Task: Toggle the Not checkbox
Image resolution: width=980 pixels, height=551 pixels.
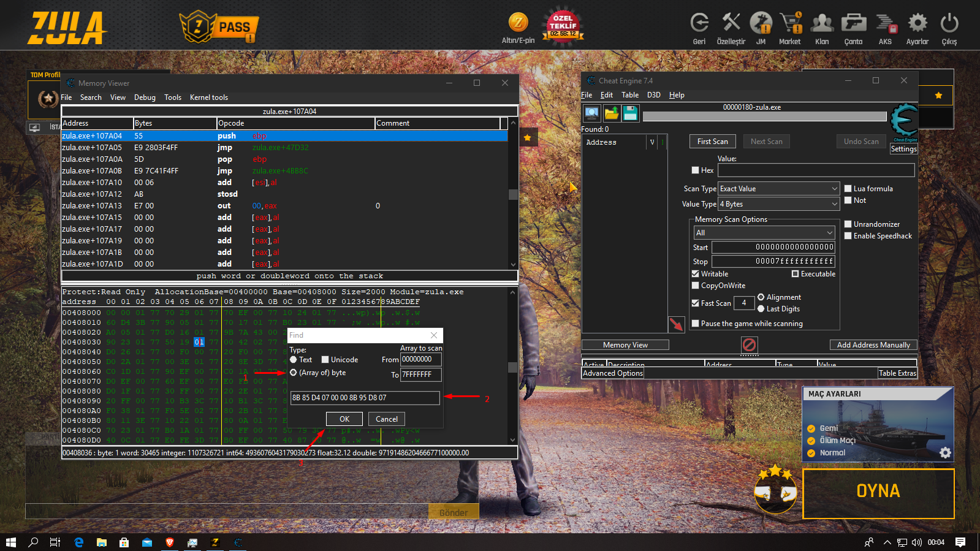Action: click(848, 200)
